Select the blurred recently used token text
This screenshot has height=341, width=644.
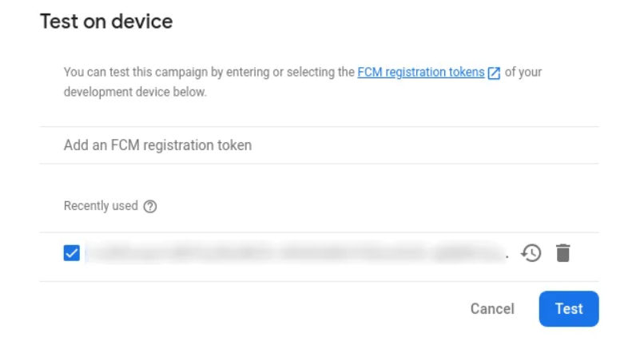pyautogui.click(x=295, y=253)
